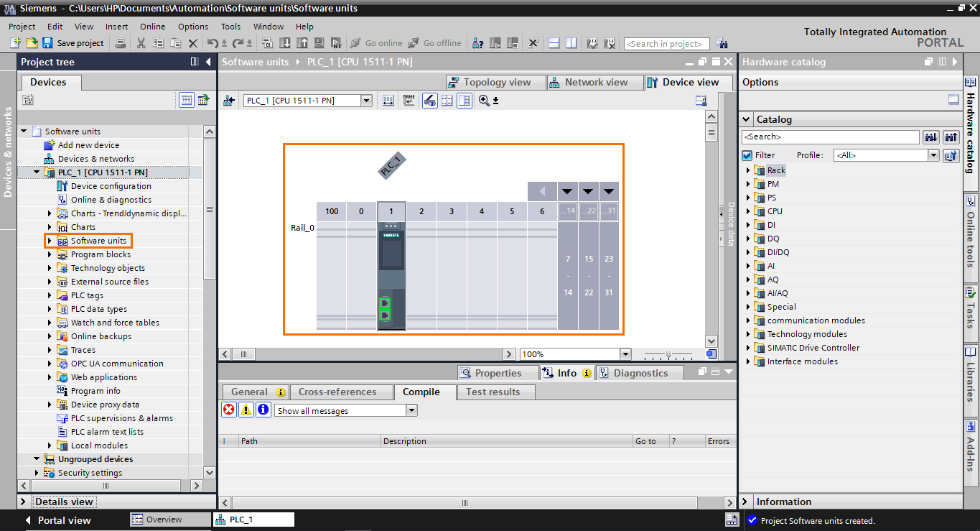Click the Compile toolbar icon
980x531 pixels.
tap(267, 43)
